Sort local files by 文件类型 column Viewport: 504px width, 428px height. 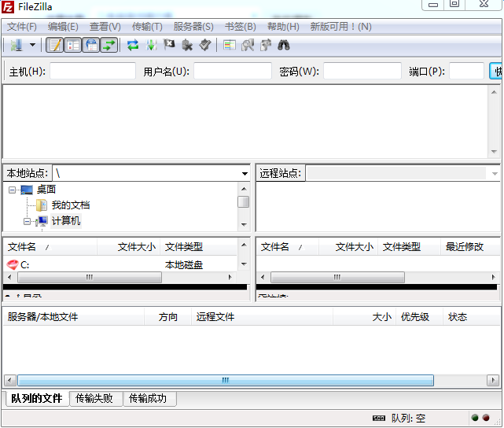click(199, 247)
